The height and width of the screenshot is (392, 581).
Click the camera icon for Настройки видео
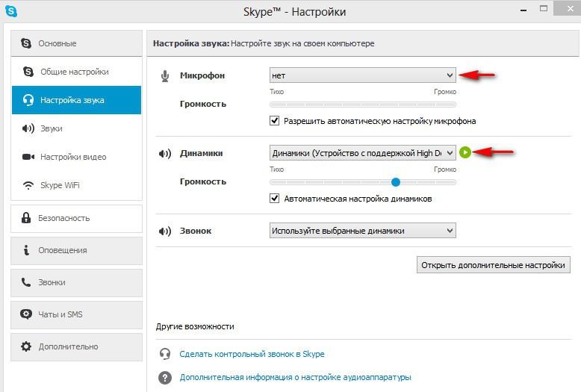28,157
